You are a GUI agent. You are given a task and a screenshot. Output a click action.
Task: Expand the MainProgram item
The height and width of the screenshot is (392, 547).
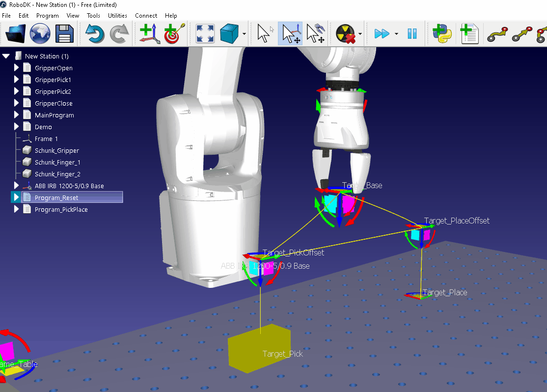pos(16,115)
